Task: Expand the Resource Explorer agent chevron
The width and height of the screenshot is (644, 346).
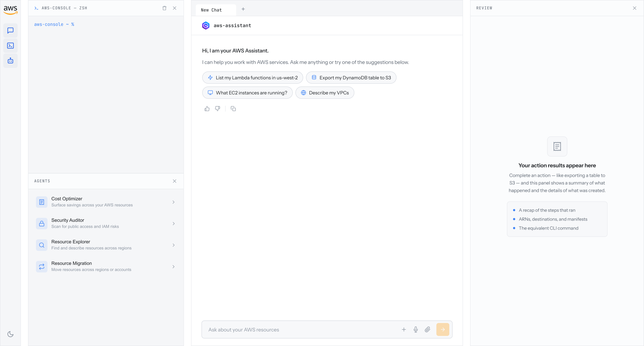Action: tap(174, 245)
